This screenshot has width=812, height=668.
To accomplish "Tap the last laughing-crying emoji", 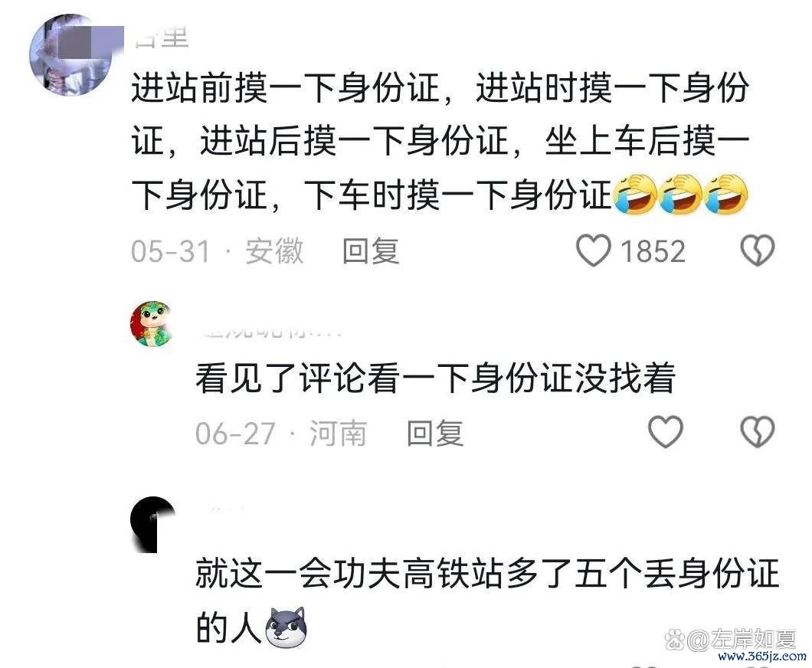I will (726, 195).
